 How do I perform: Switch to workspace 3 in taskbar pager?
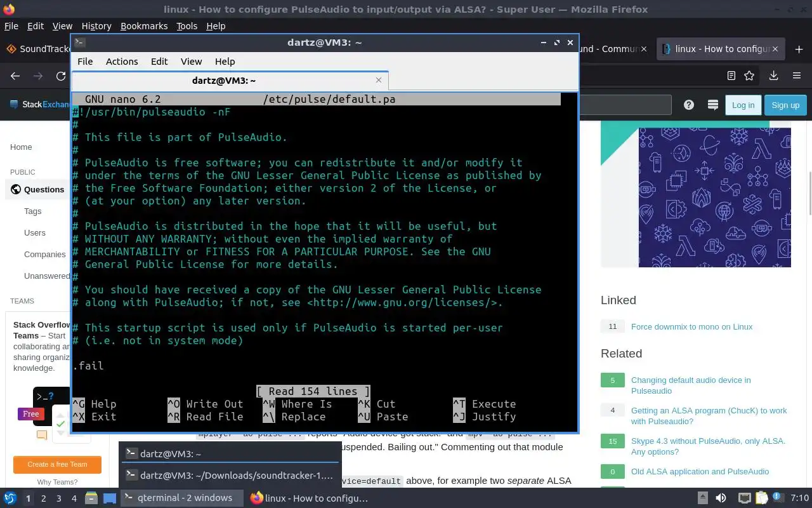click(x=58, y=498)
